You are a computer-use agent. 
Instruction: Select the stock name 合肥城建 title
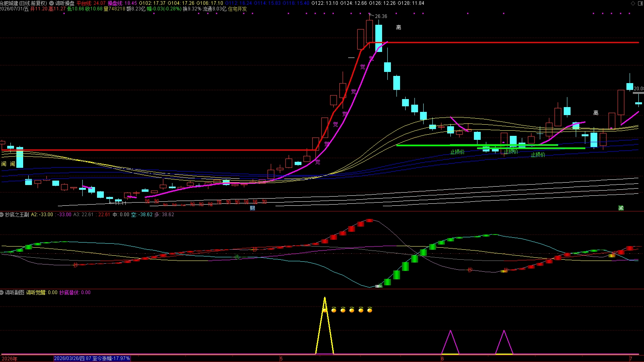(9, 3)
